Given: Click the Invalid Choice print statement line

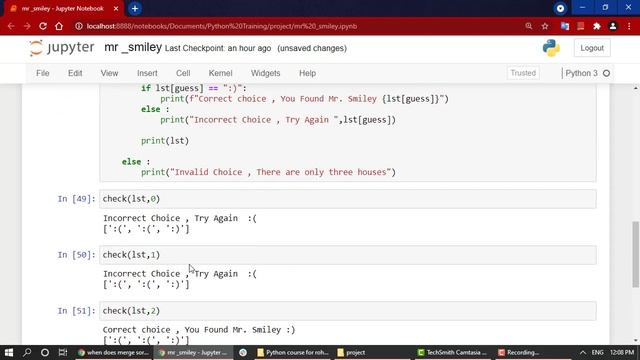Looking at the screenshot, I should pos(268,172).
